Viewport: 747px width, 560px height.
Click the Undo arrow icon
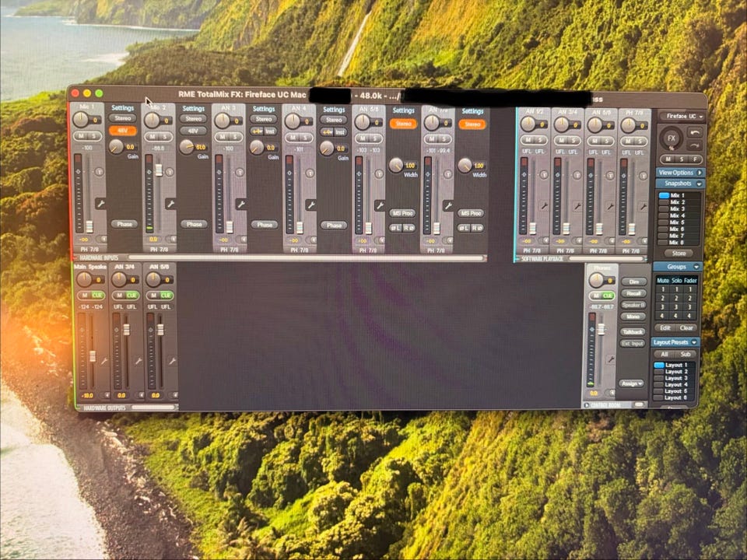click(695, 132)
